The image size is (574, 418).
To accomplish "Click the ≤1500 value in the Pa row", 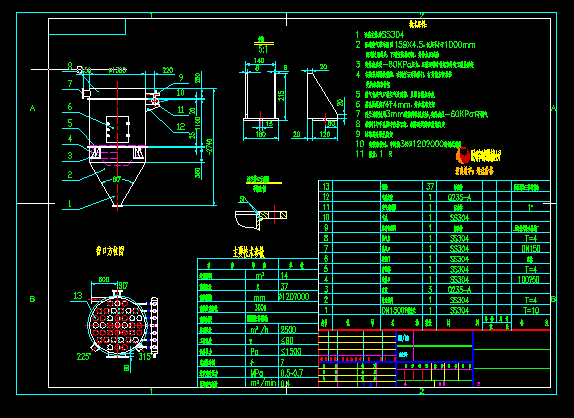I will [291, 351].
